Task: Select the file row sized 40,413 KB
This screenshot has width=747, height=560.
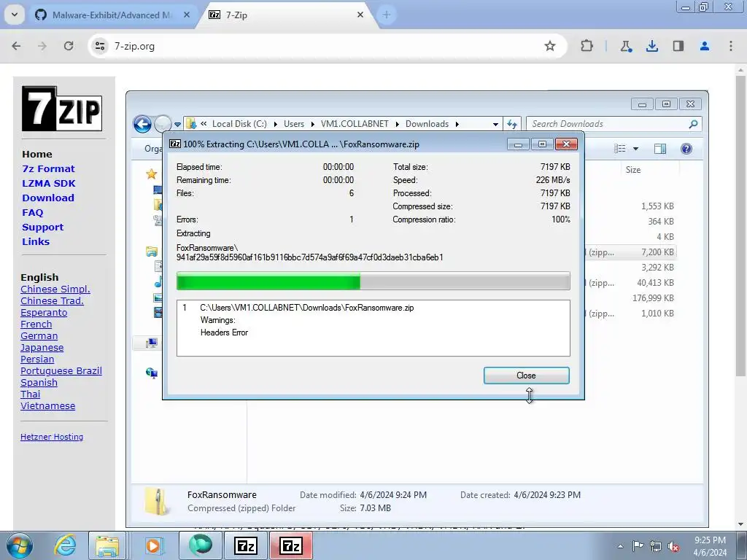Action: click(630, 282)
